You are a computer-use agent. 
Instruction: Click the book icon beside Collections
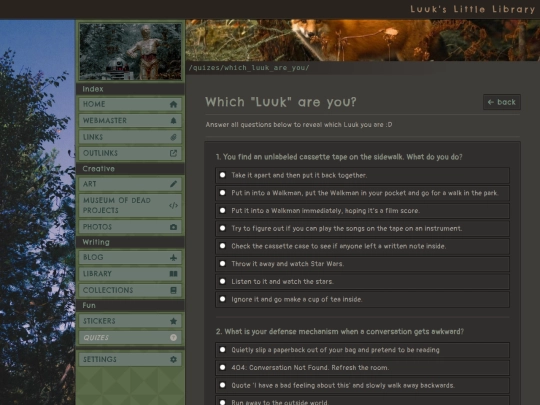173,290
